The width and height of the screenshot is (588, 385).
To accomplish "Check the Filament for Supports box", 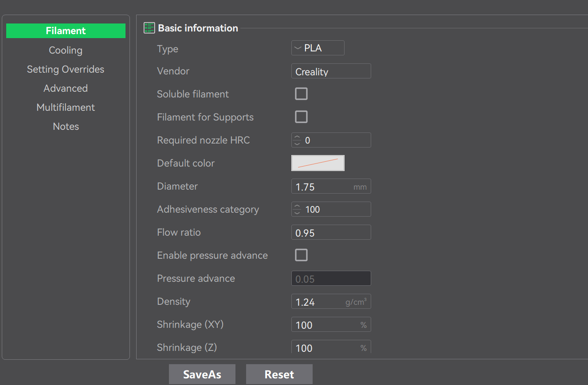I will 301,117.
